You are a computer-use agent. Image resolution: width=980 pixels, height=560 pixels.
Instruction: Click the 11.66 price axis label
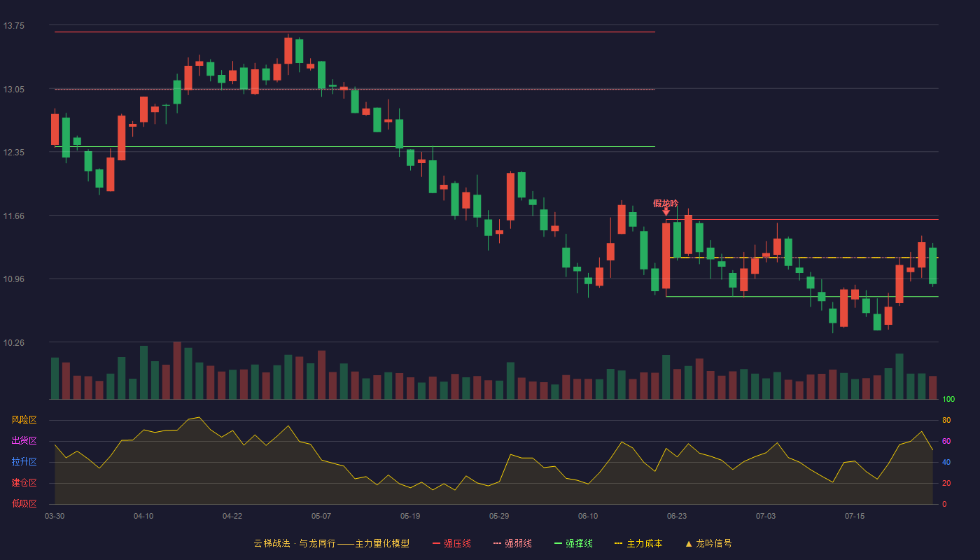tap(13, 216)
